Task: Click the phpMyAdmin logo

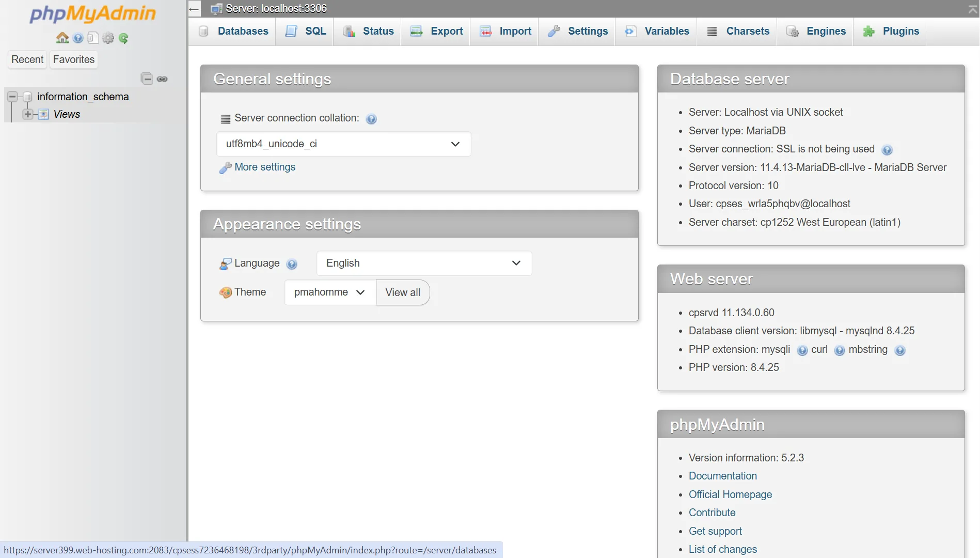Action: (x=93, y=13)
